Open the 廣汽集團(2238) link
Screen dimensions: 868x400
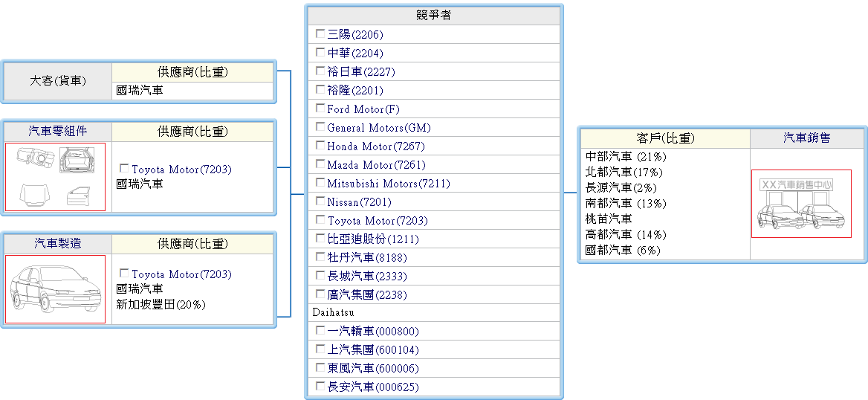tap(368, 295)
